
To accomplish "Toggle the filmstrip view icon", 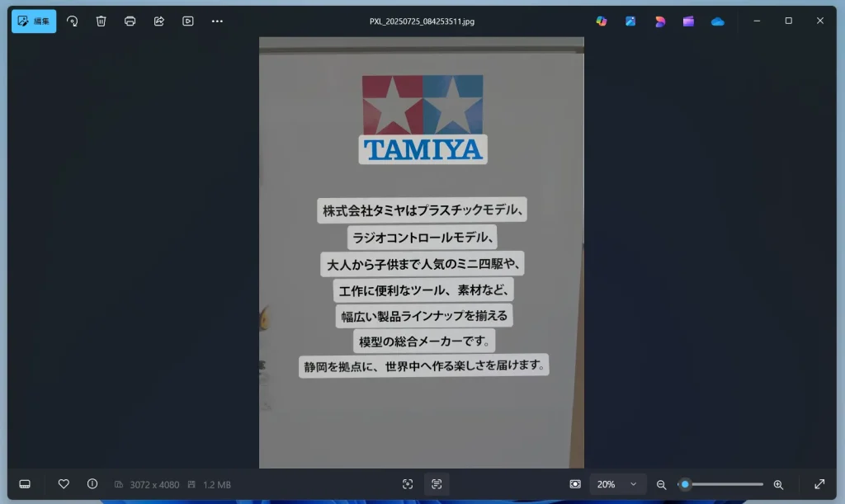I will point(25,484).
